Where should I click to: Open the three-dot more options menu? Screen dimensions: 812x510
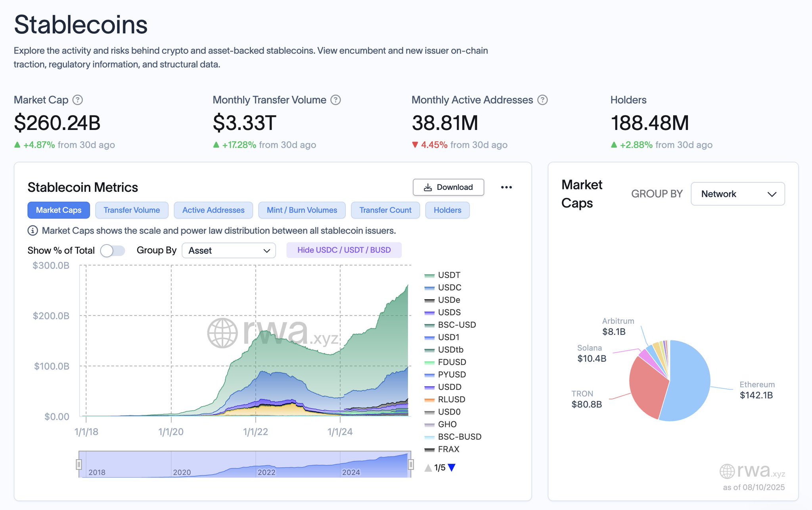[506, 187]
